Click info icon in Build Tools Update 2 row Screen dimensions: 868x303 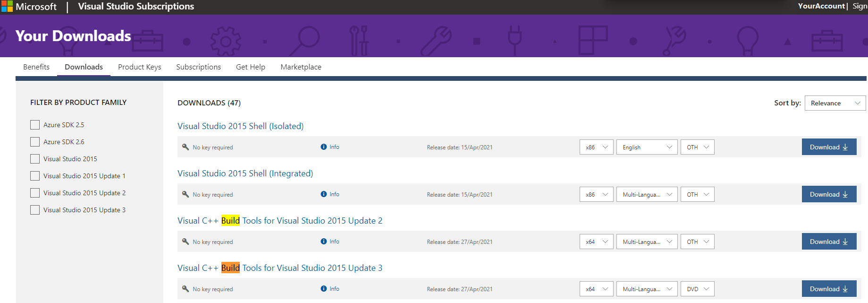[324, 242]
